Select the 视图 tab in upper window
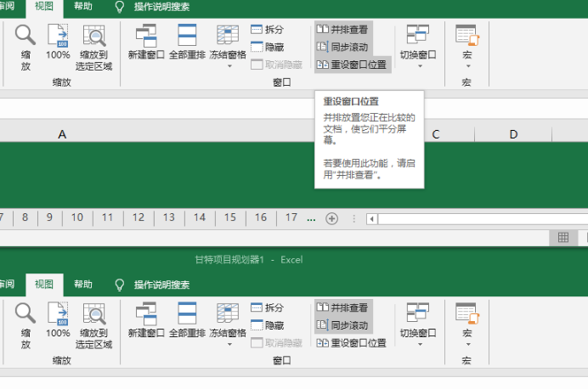The height and width of the screenshot is (389, 588). coord(44,7)
